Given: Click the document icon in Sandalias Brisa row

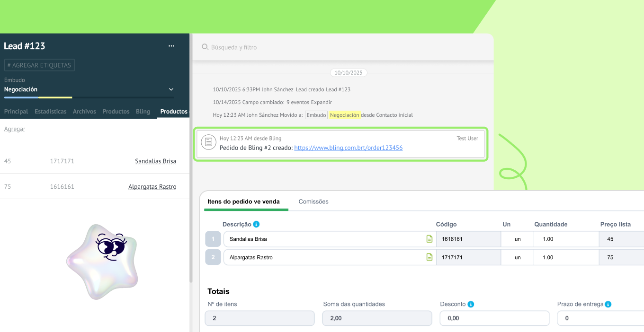Looking at the screenshot, I should tap(429, 239).
